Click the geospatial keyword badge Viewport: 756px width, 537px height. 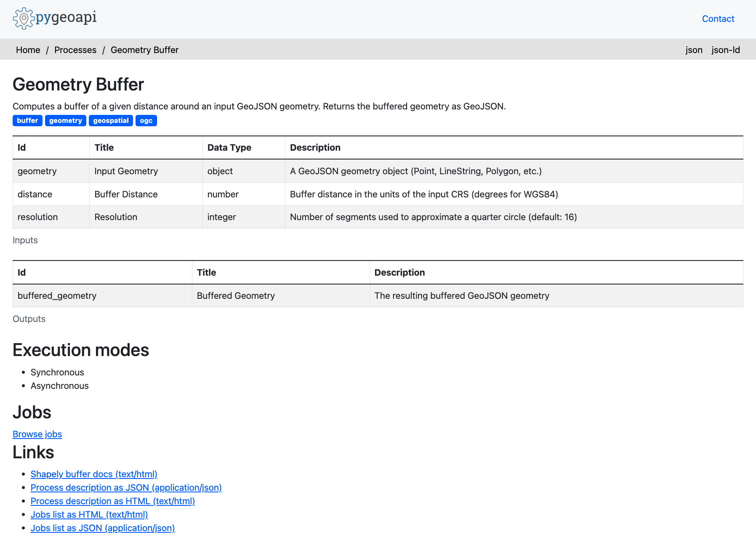click(x=111, y=121)
